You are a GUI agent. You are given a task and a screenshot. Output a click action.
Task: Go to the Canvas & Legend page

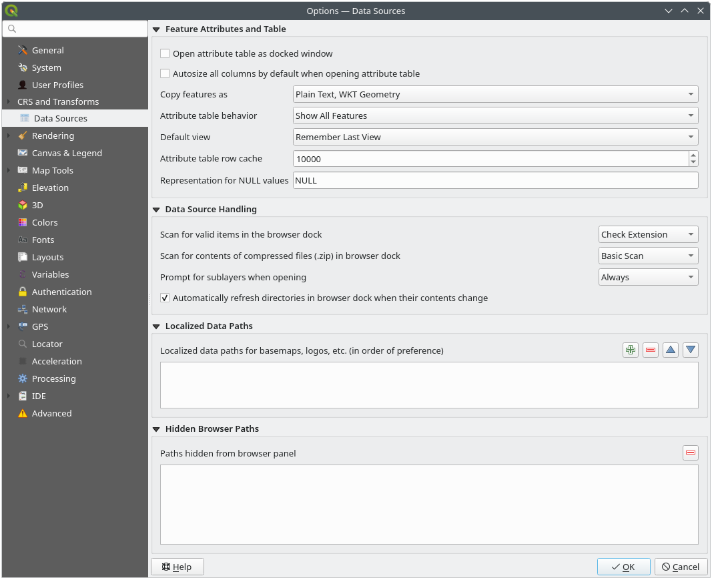(x=67, y=153)
